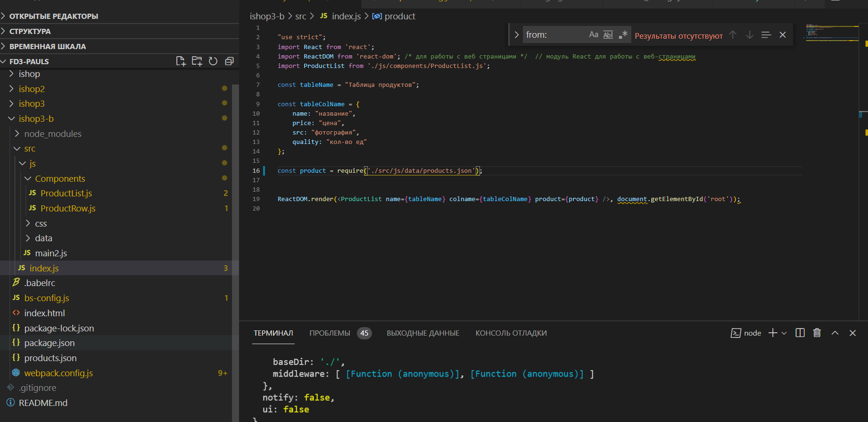Create a new folder in explorer
The width and height of the screenshot is (868, 422).
(197, 61)
